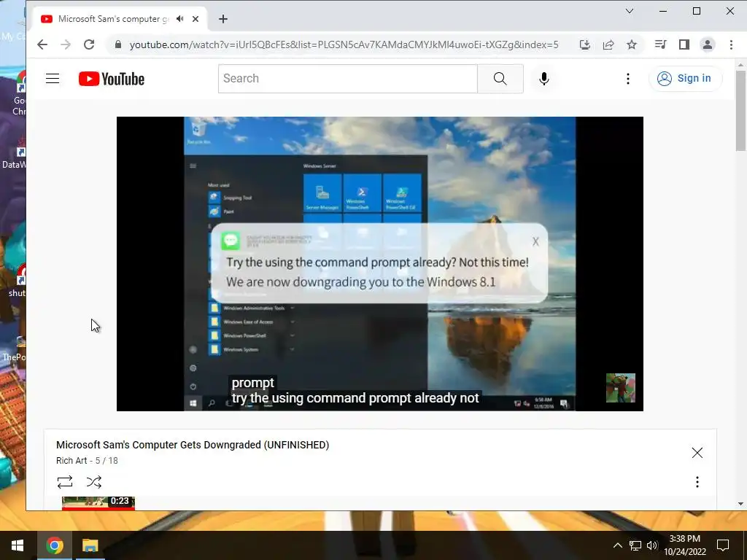Focus the YouTube Search box

click(x=348, y=79)
